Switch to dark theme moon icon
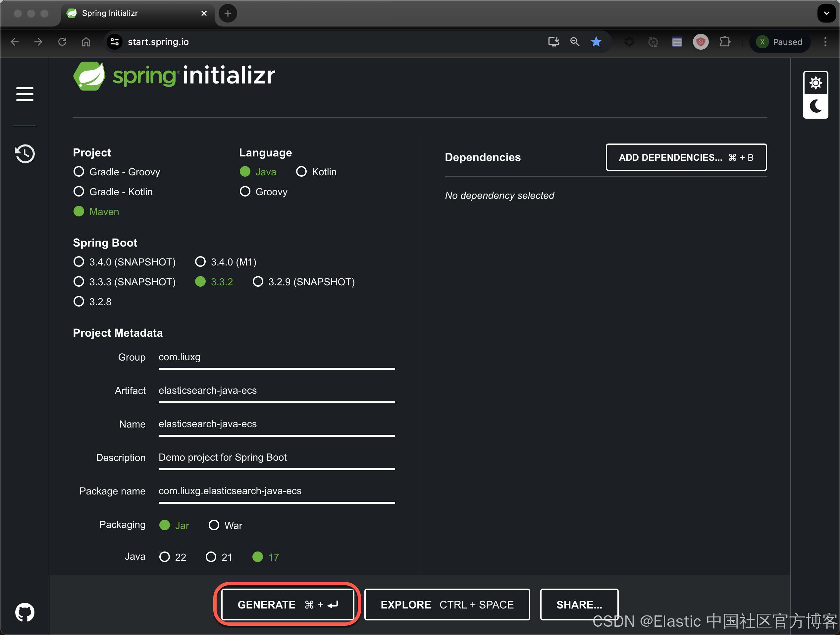Image resolution: width=840 pixels, height=635 pixels. click(x=815, y=106)
